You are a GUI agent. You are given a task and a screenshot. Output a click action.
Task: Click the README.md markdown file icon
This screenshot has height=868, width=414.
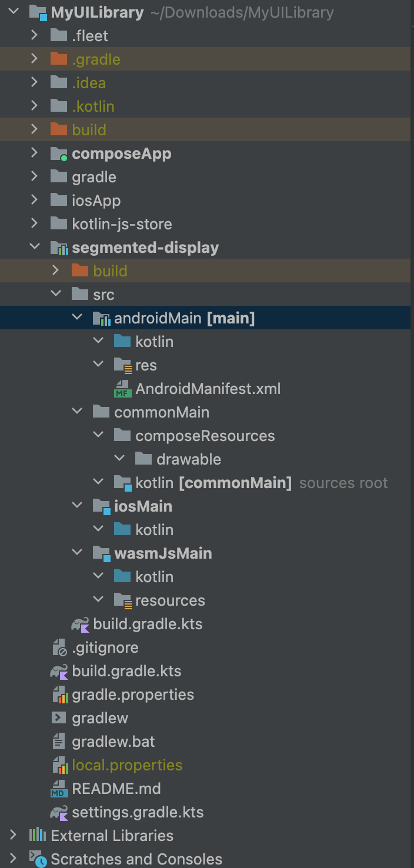coord(59,789)
